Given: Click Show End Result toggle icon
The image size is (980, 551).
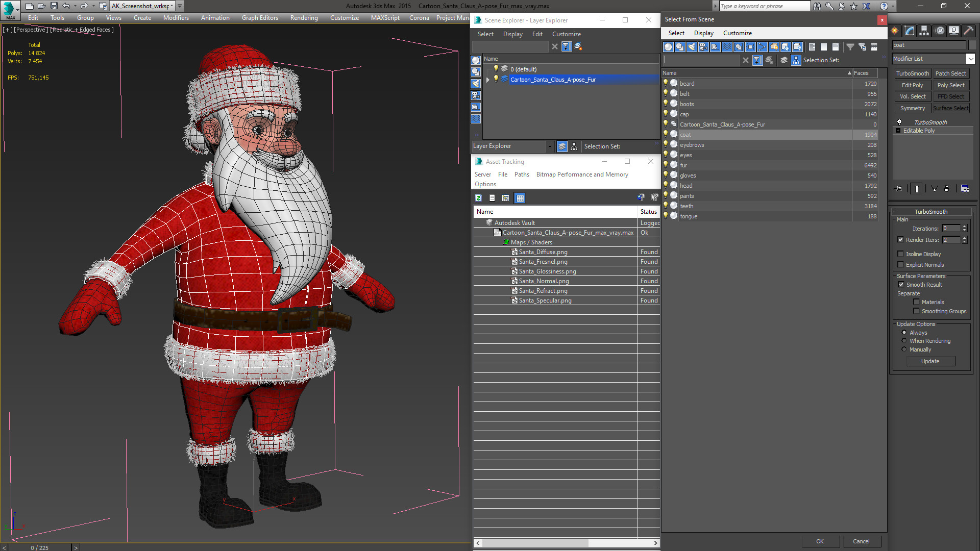Looking at the screenshot, I should [x=917, y=189].
